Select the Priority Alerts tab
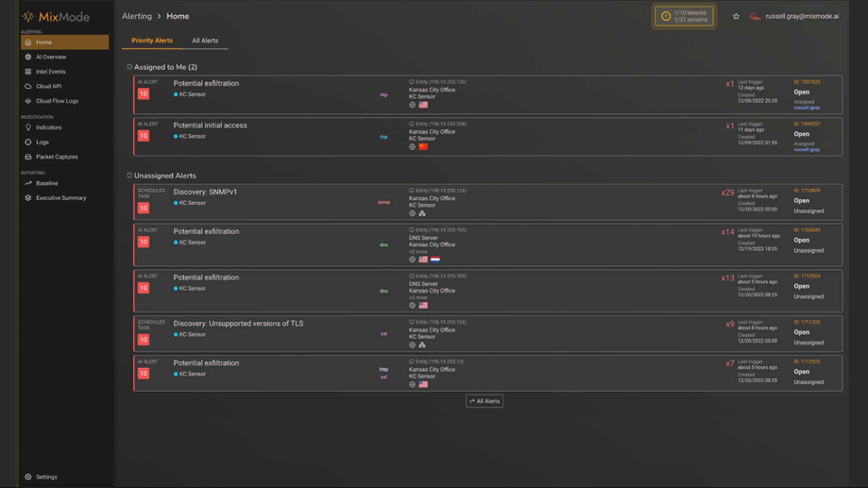 [x=152, y=41]
